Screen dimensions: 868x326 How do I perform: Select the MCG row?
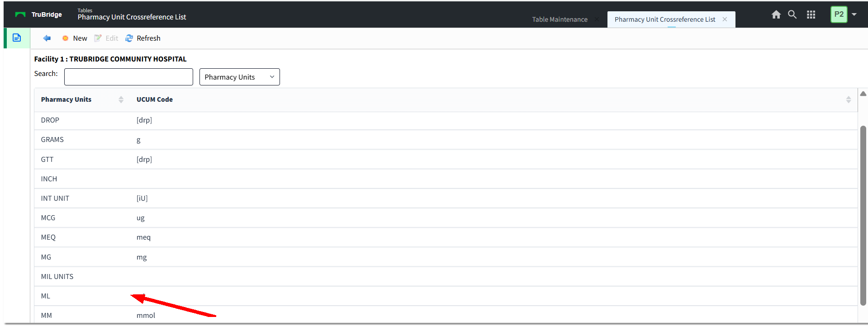point(446,218)
